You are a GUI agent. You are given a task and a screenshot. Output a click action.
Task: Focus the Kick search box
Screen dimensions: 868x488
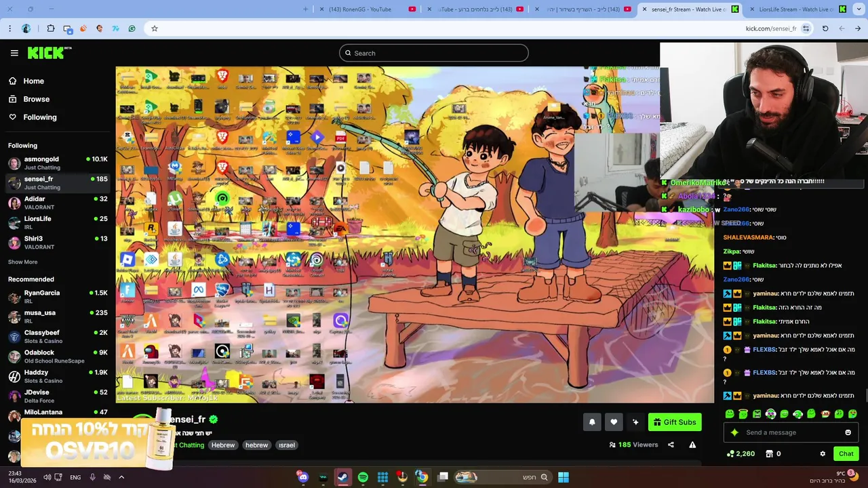tap(434, 53)
